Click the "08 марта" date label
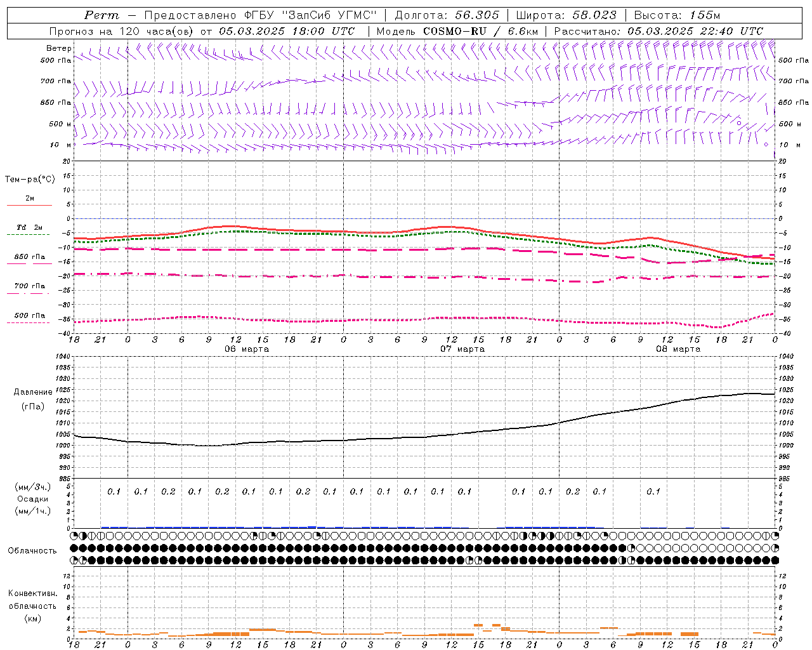The width and height of the screenshot is (812, 650). 678,349
